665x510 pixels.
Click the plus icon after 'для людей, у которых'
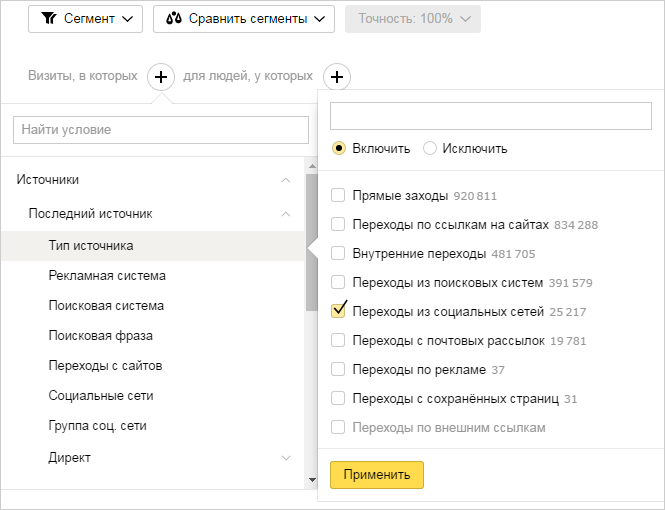click(337, 77)
